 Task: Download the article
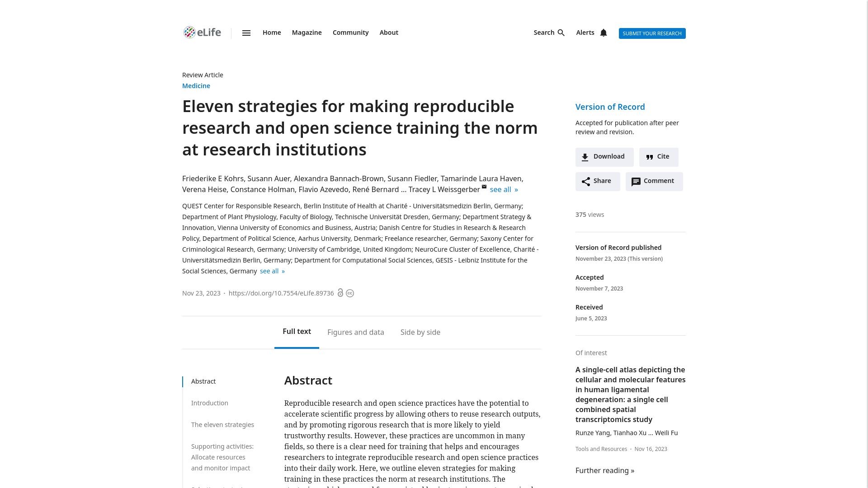(604, 157)
